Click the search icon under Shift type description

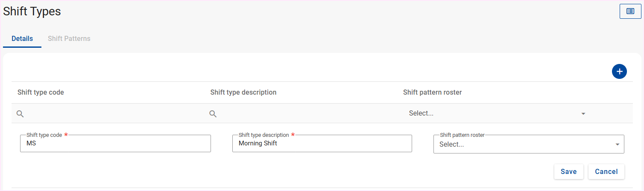pyautogui.click(x=213, y=114)
